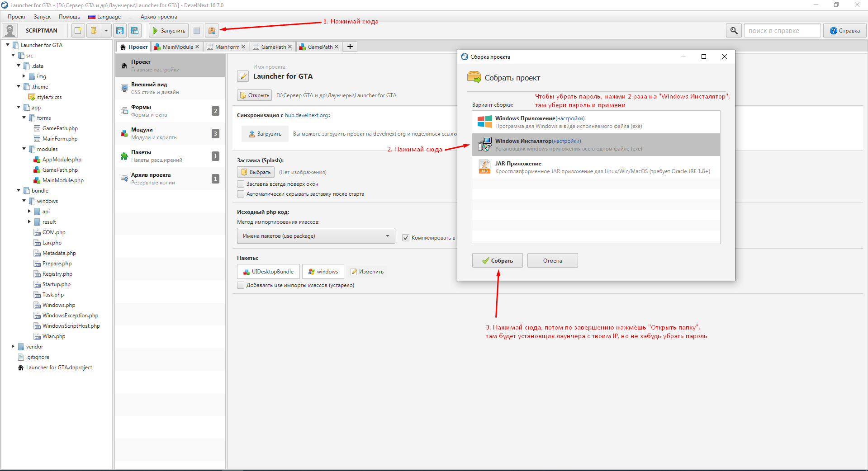Select Windows Приложение build option
The width and height of the screenshot is (868, 471).
point(596,122)
